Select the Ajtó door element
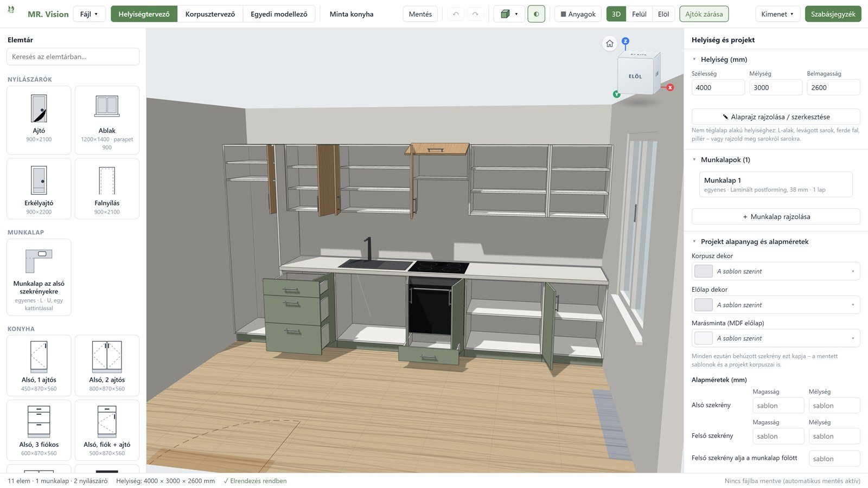868x488 pixels. coord(39,120)
